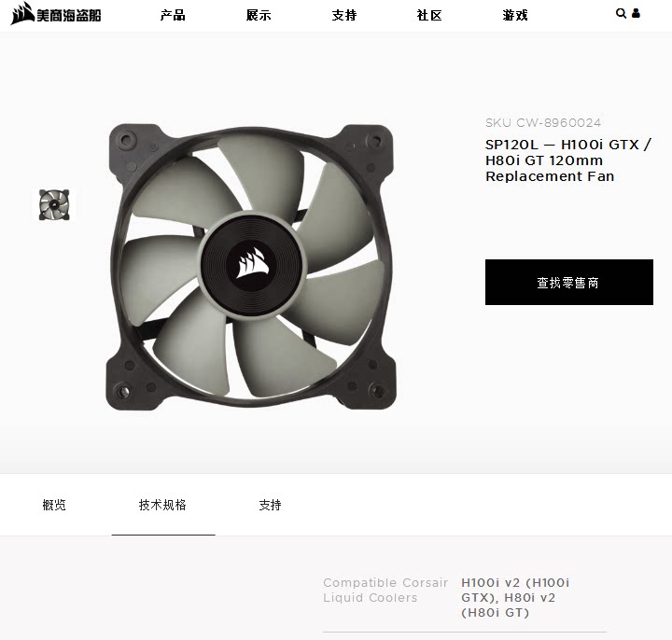672x640 pixels.
Task: Open the user account icon
Action: click(x=636, y=13)
